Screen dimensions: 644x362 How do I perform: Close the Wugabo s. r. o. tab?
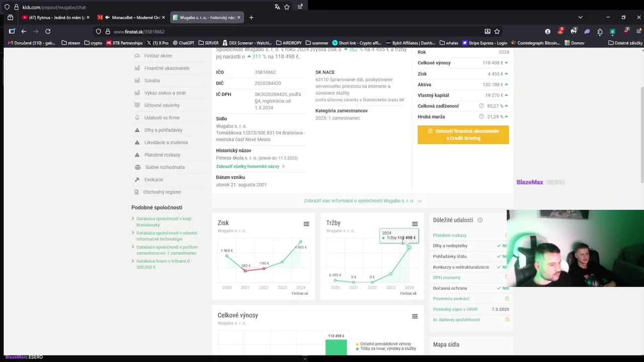(238, 18)
